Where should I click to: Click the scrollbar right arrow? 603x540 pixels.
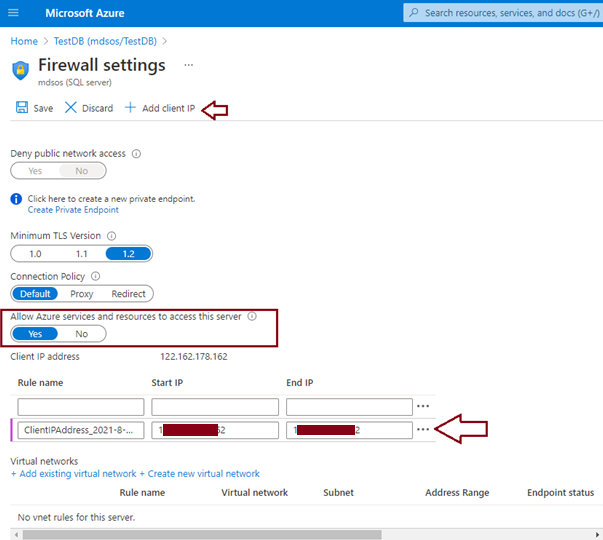pos(597,535)
